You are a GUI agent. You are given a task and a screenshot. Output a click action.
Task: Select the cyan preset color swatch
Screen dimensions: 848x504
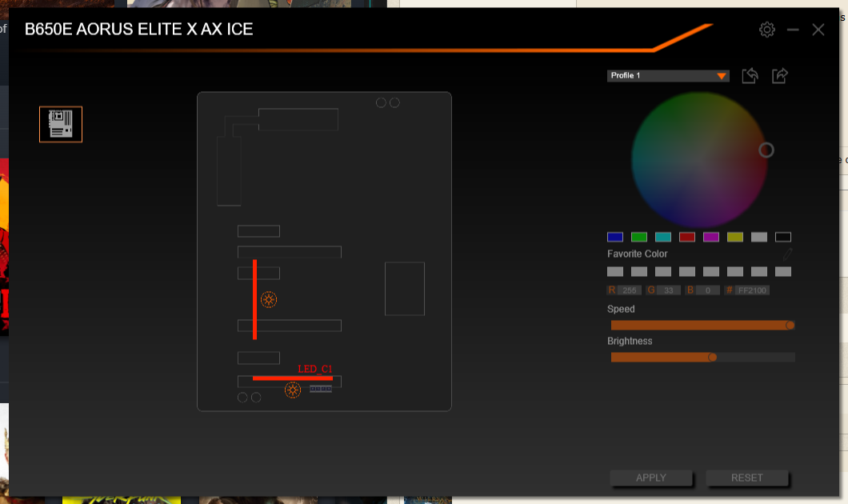(x=663, y=237)
